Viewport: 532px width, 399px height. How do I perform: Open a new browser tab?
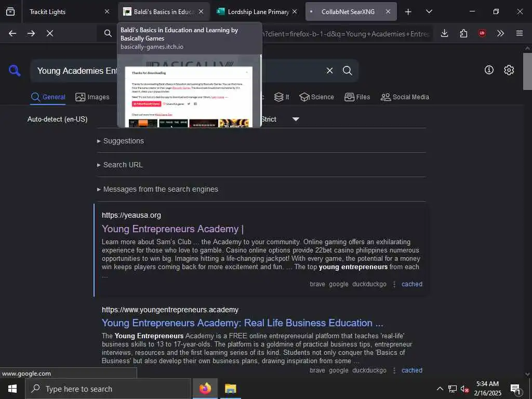[408, 12]
